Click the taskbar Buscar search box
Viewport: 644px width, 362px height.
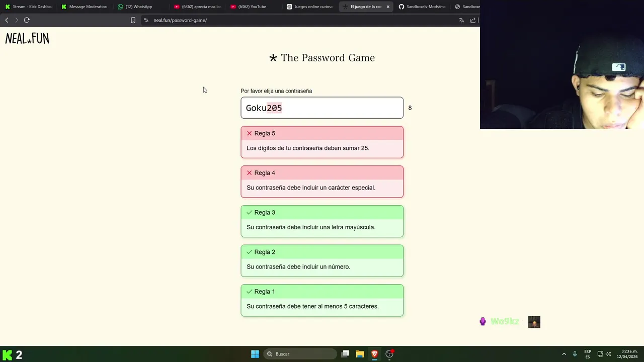pos(300,354)
